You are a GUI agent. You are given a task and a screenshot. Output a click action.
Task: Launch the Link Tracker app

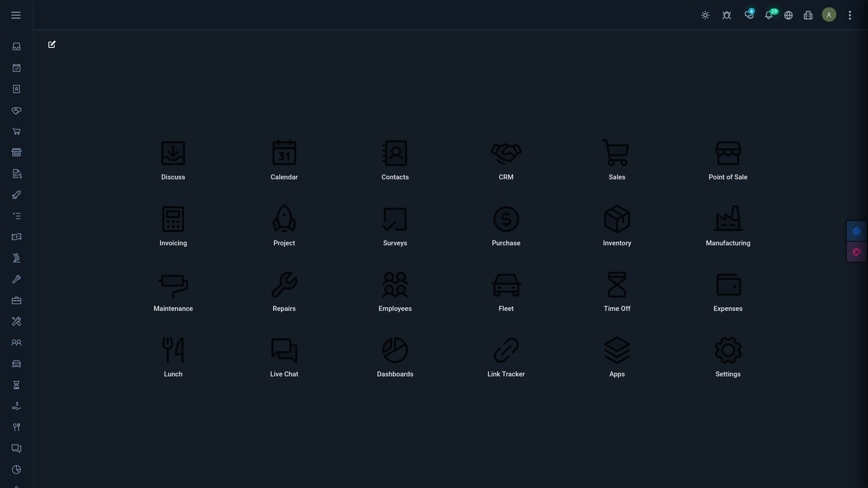pyautogui.click(x=506, y=350)
